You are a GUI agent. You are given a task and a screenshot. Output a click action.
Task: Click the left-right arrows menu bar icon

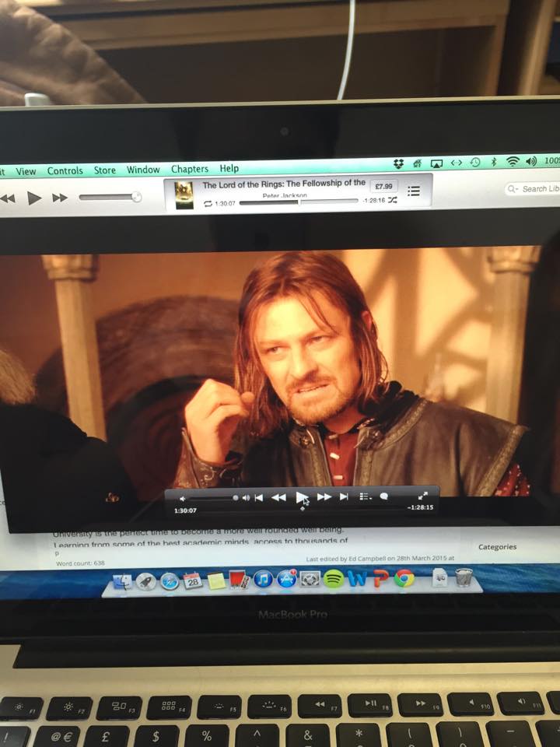point(457,163)
